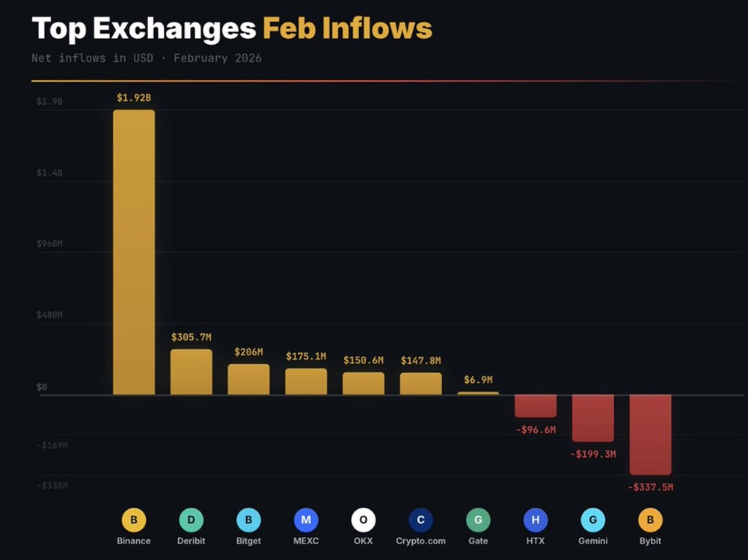The height and width of the screenshot is (560, 748).
Task: Click the MEXC exchange icon
Action: (306, 520)
